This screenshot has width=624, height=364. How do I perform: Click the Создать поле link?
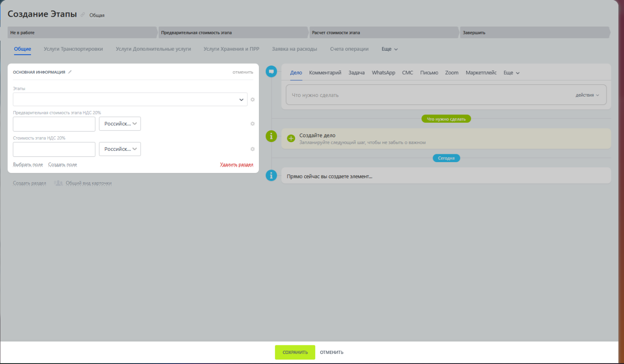[63, 165]
